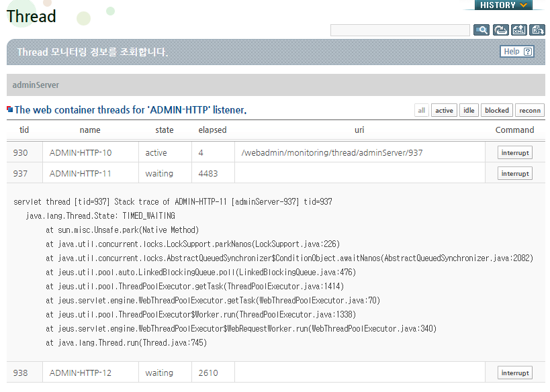This screenshot has height=392, width=550.
Task: Select the 'reconn' thread filter
Action: click(x=530, y=111)
